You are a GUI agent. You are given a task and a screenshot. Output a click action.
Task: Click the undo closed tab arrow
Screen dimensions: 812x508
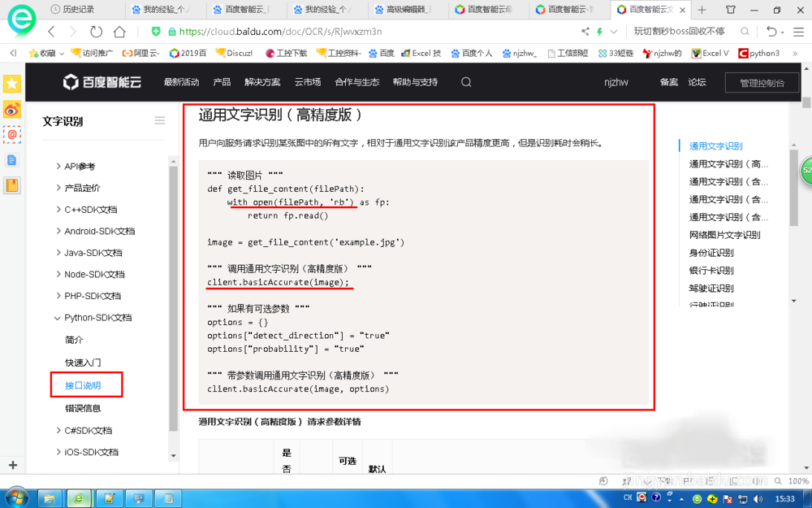771,32
